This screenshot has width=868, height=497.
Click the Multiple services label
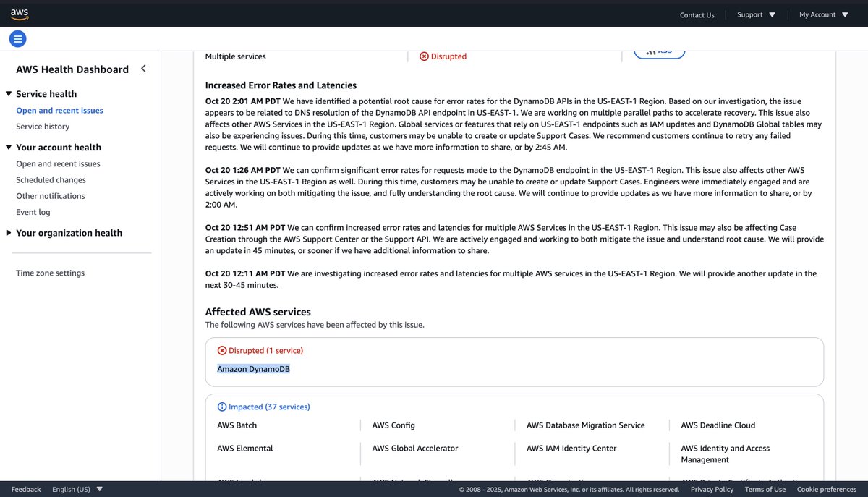[x=235, y=56]
